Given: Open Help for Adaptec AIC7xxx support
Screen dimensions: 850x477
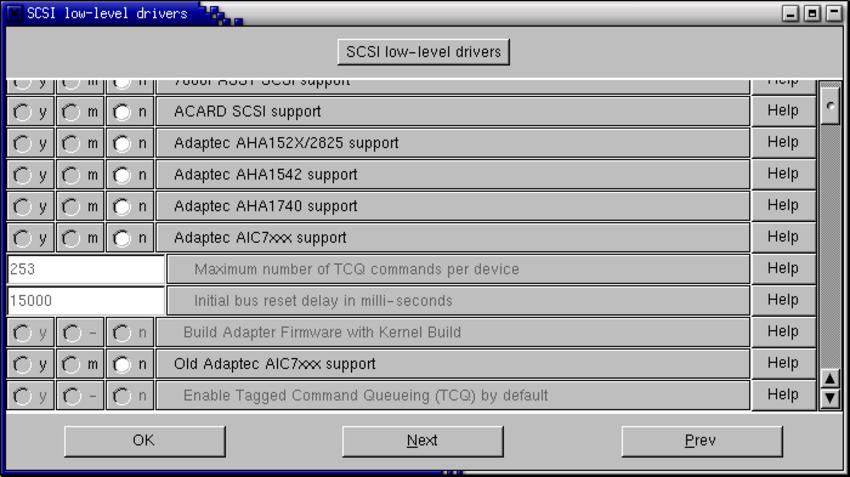Looking at the screenshot, I should coord(783,237).
